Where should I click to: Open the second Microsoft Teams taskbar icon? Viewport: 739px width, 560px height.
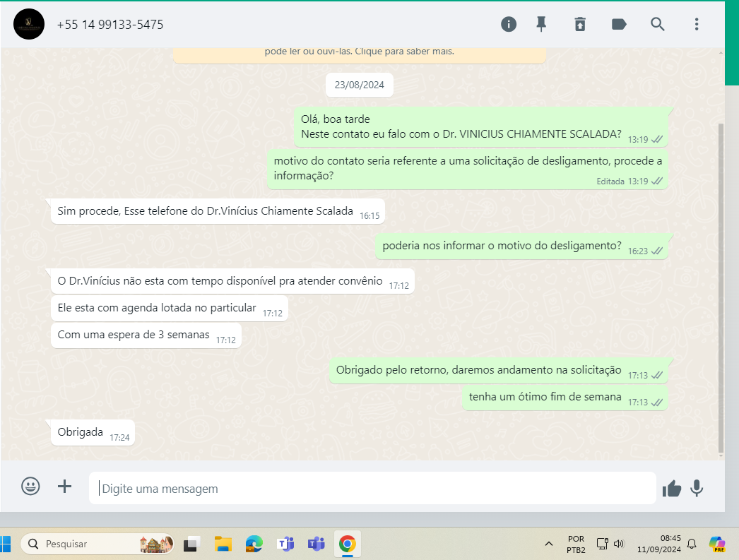point(317,544)
